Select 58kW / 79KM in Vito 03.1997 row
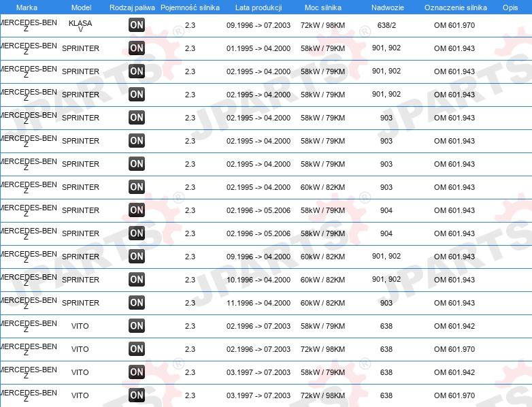 322,372
